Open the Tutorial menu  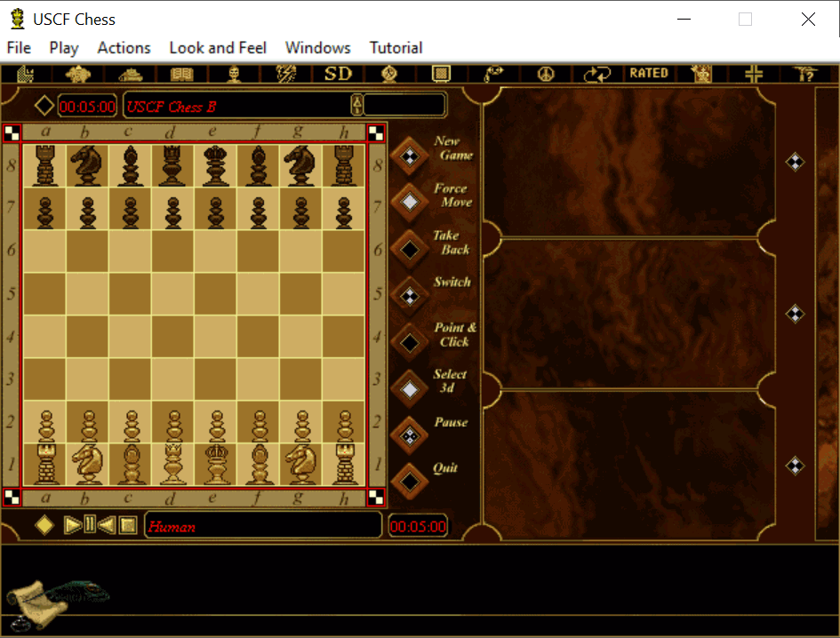(x=396, y=48)
